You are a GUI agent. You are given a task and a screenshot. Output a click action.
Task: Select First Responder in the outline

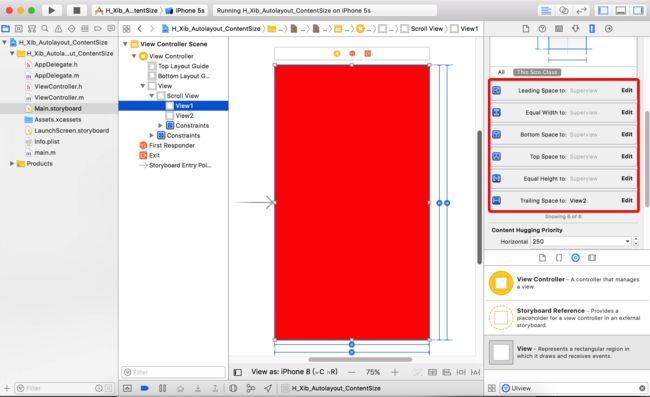pyautogui.click(x=172, y=145)
